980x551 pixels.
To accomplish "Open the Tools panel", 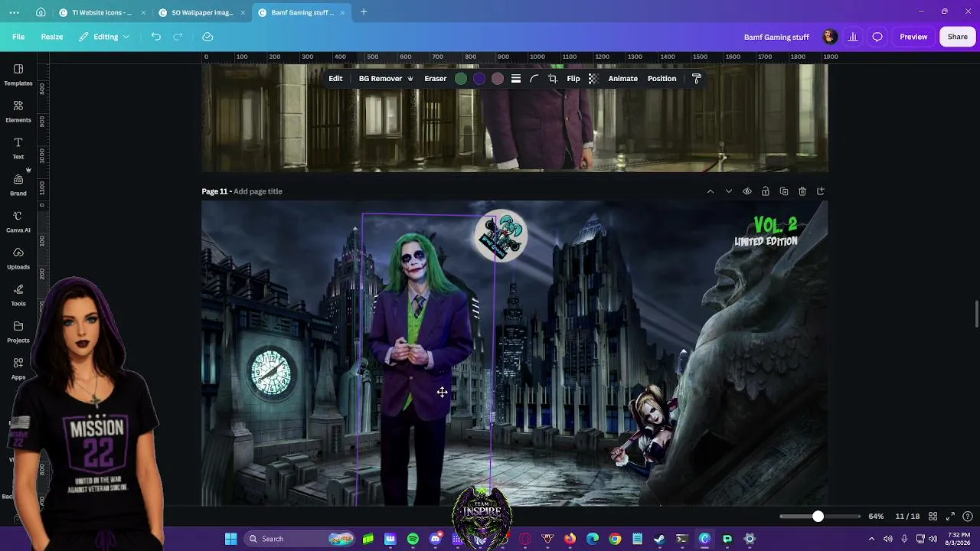I will point(18,295).
